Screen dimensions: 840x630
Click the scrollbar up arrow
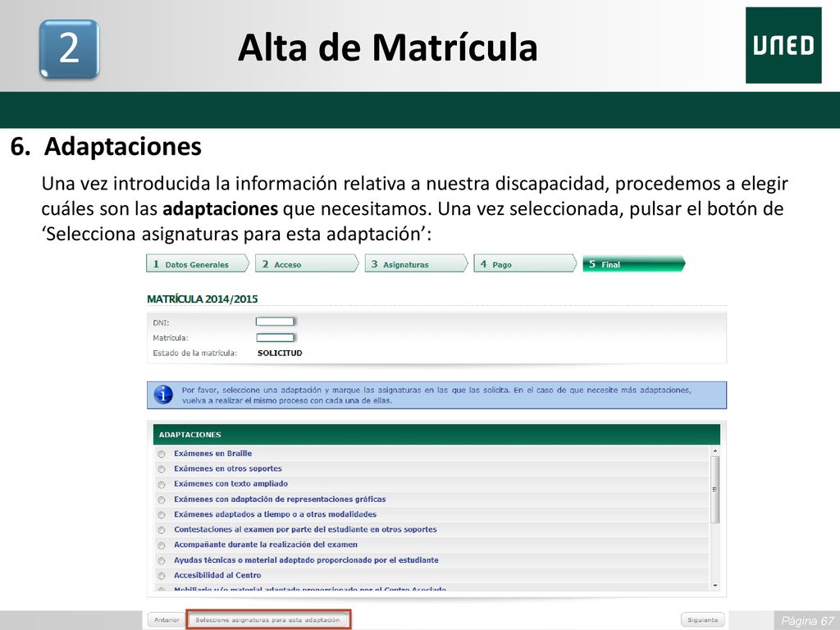(x=714, y=452)
